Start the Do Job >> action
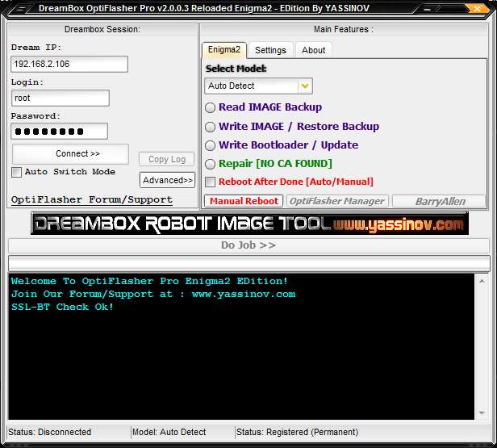Screen dimensions: 497x448 [248, 245]
